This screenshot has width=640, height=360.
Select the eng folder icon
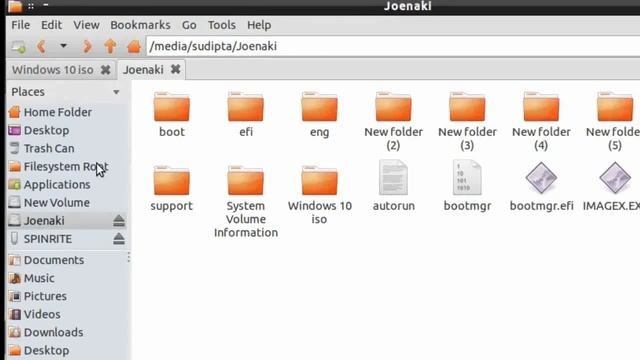(320, 107)
